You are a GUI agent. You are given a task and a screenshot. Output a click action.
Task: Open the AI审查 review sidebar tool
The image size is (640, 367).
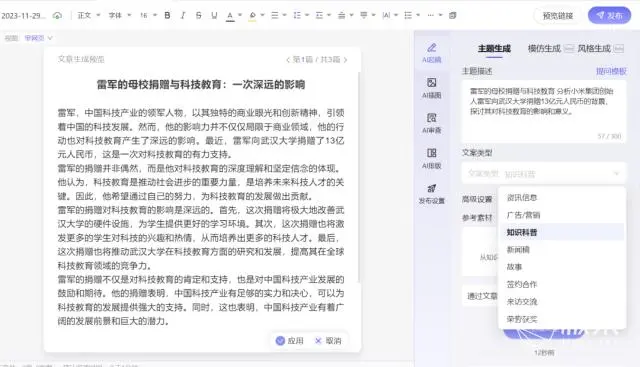[431, 123]
